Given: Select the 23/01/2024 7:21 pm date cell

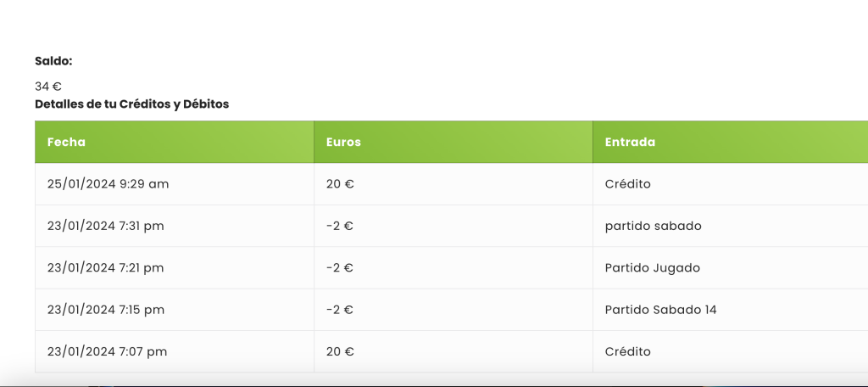Looking at the screenshot, I should pos(106,267).
